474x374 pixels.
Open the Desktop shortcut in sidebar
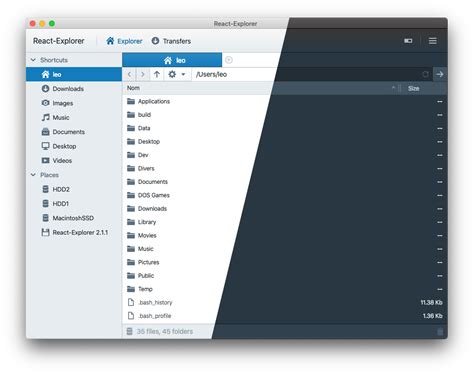(74, 146)
